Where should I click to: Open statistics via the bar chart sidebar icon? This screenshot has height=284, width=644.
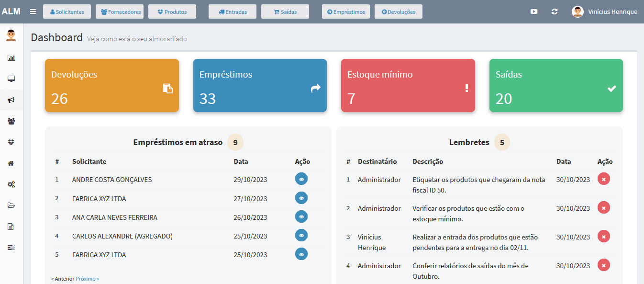click(x=11, y=57)
